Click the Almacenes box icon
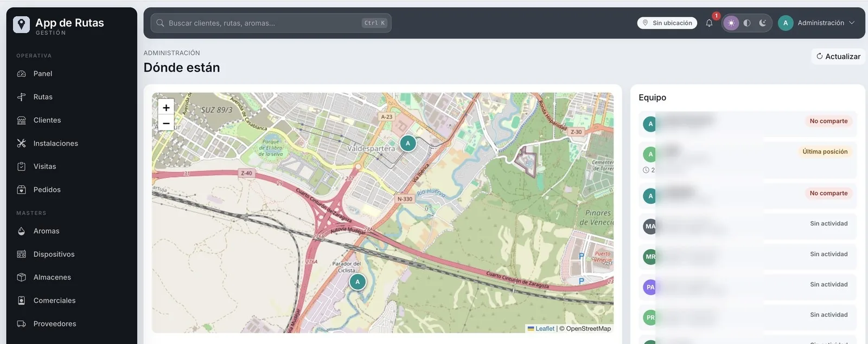Screen dimensions: 868x344 tap(22, 277)
